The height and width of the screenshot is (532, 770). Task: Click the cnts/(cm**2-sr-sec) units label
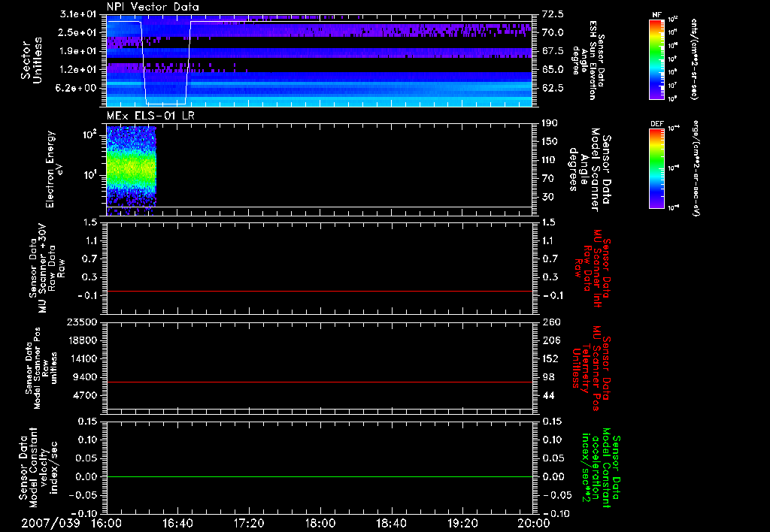click(694, 59)
